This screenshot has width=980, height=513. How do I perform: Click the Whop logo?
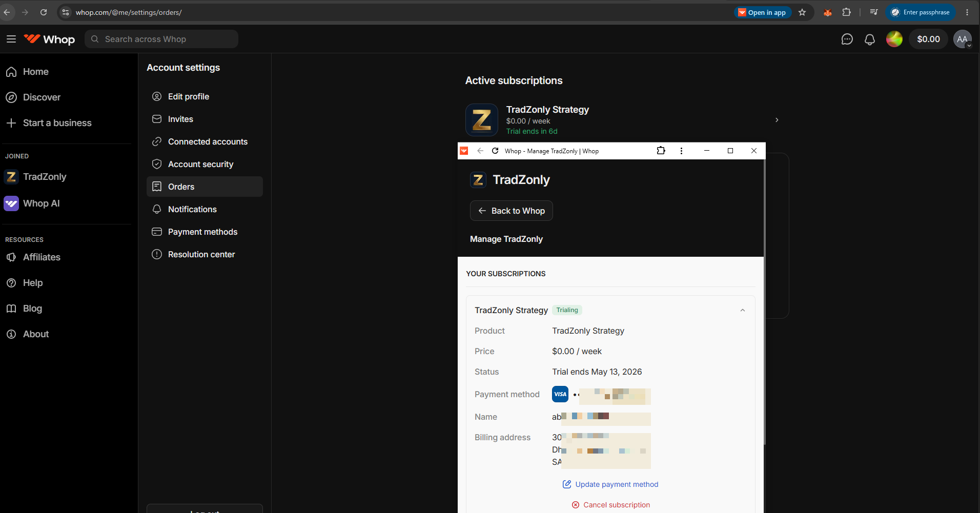[49, 39]
